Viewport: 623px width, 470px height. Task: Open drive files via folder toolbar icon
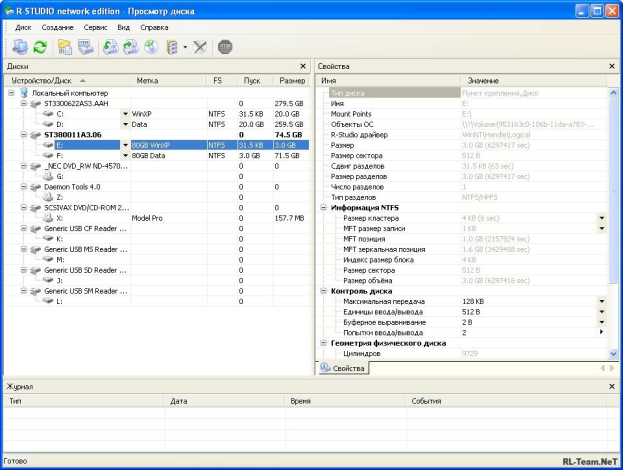[65, 47]
